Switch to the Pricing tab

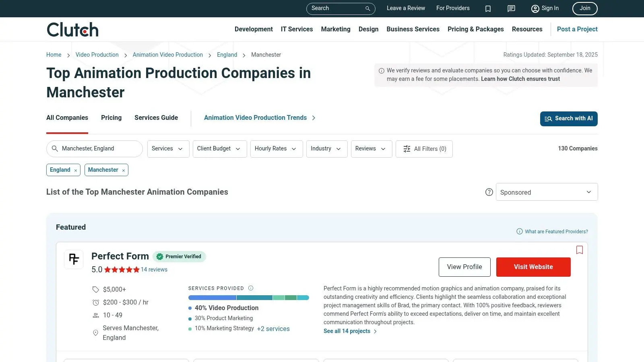click(111, 118)
